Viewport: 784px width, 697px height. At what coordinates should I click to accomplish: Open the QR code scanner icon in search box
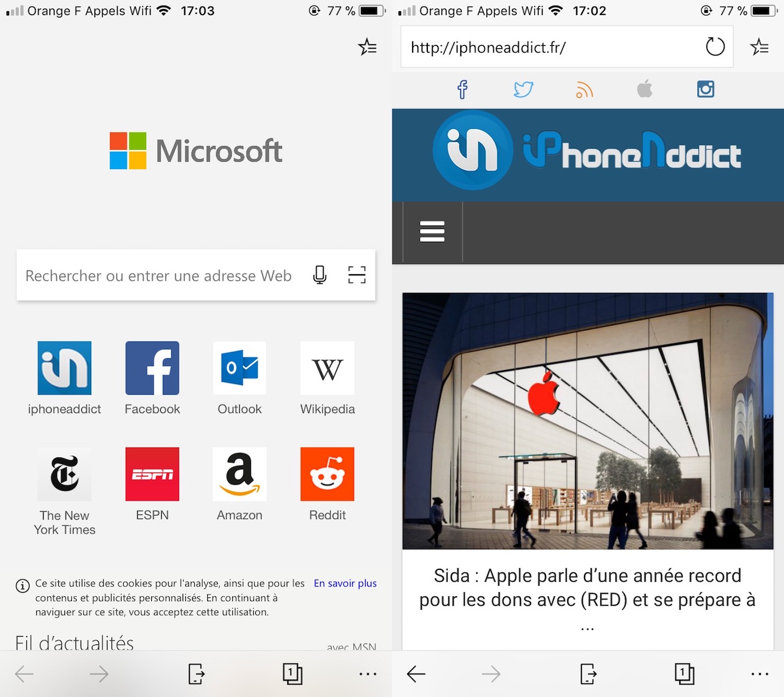pos(357,275)
